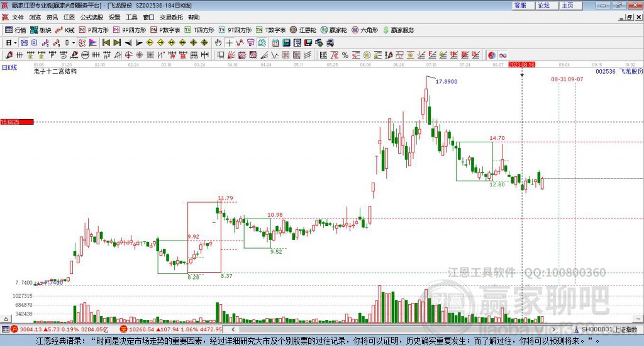
Task: Open the 工具 menu
Action: pos(131,17)
